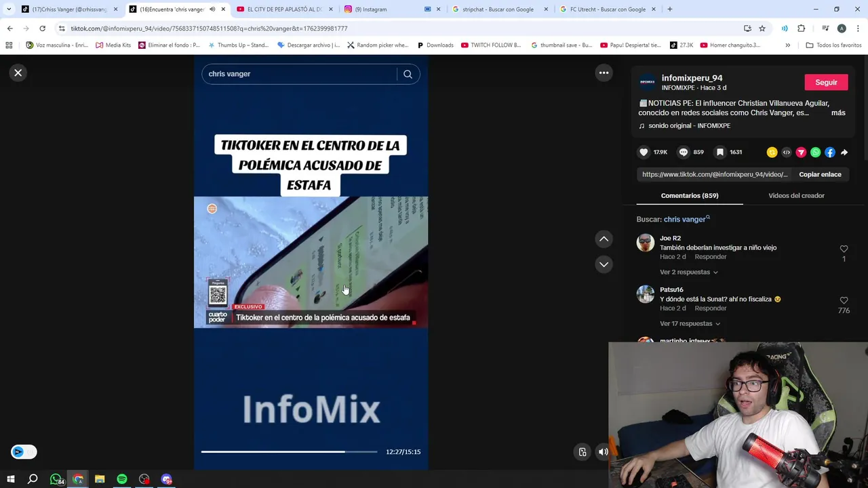The width and height of the screenshot is (868, 488).
Task: Reload the browser page
Action: pos(42,28)
